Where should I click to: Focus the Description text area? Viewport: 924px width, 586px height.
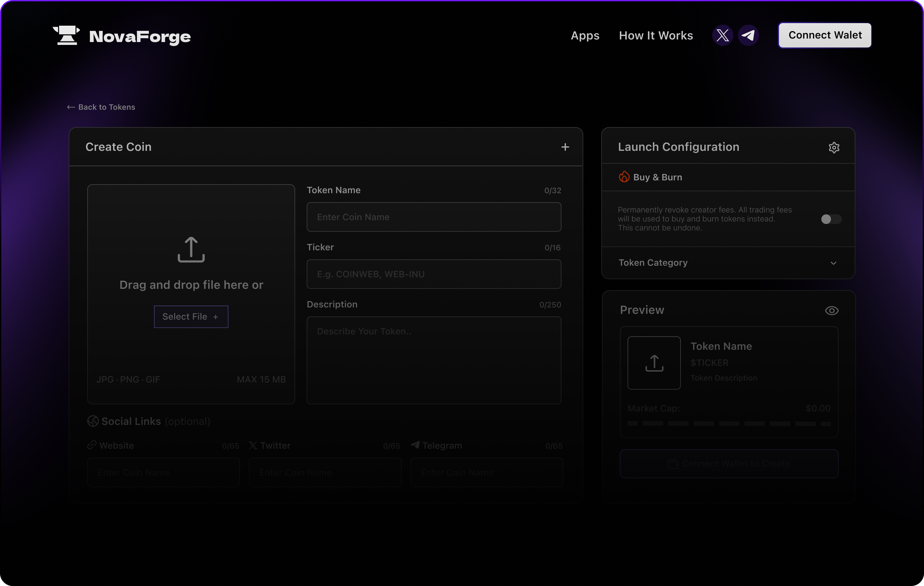click(434, 360)
